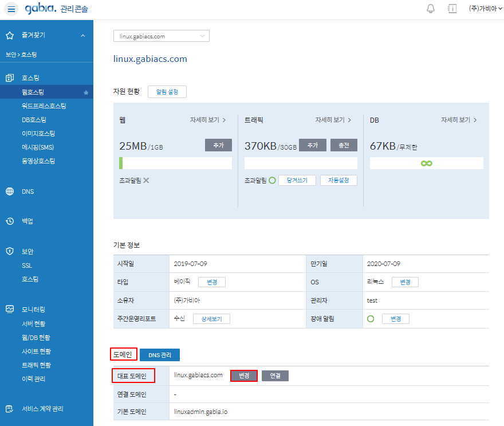Collapse the favorites section chevron
The width and height of the screenshot is (504, 426).
pos(83,36)
